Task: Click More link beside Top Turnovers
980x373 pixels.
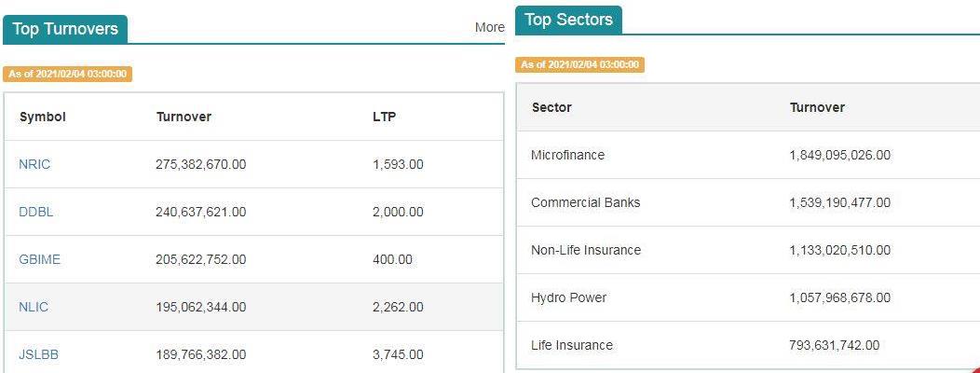Action: coord(489,28)
